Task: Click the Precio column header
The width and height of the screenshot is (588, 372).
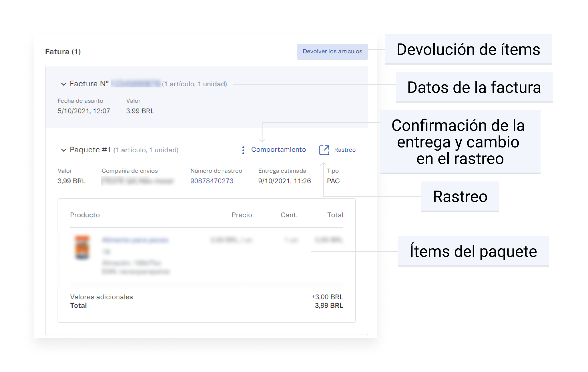Action: click(242, 215)
